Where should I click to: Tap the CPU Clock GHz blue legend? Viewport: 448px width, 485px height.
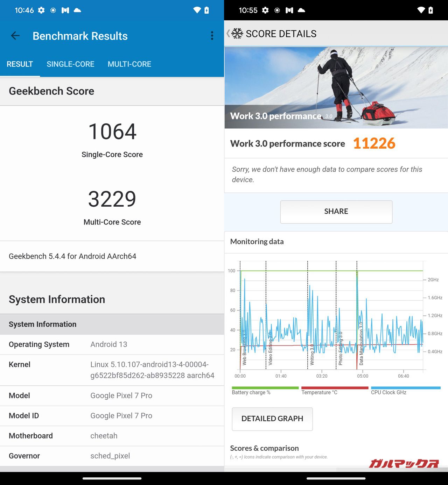point(405,390)
